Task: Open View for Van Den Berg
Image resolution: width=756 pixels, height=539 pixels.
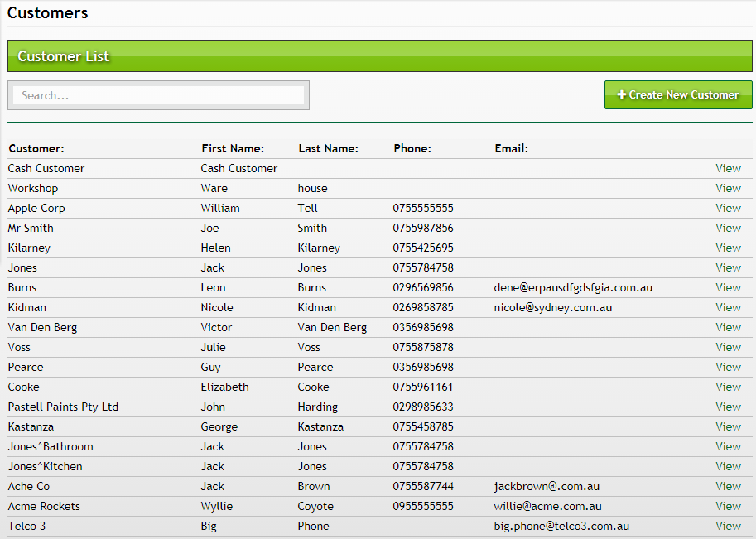Action: 728,327
